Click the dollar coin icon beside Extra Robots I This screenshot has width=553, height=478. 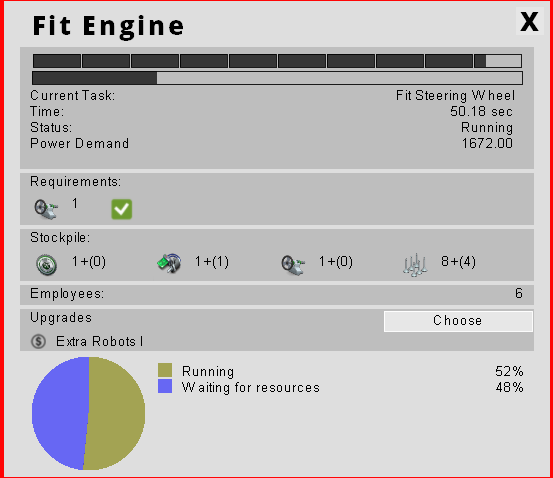pyautogui.click(x=38, y=341)
